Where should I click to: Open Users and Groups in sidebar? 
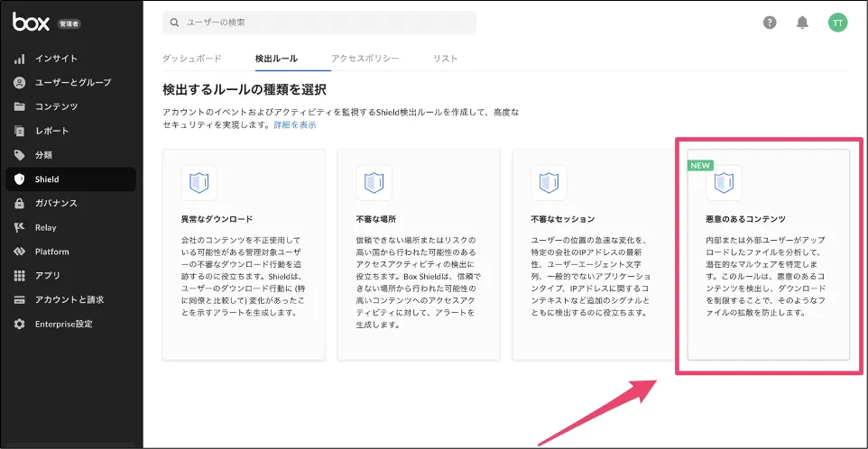coord(72,83)
